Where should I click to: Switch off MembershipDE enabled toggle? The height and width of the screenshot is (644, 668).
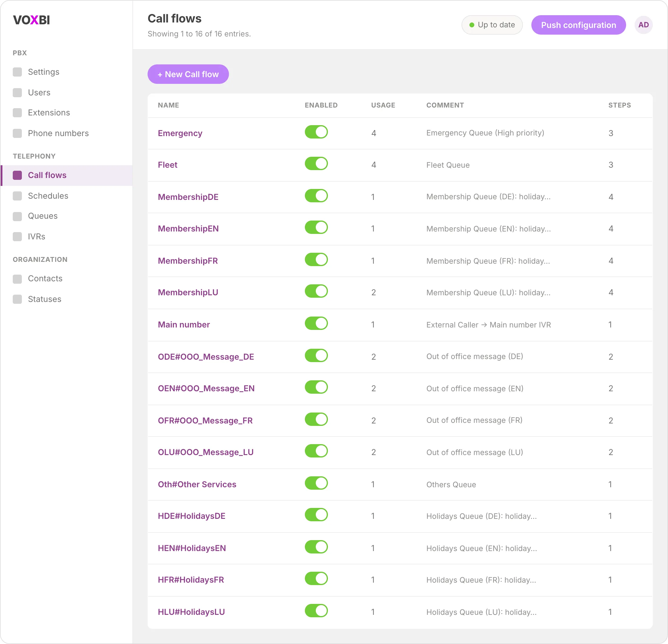click(x=316, y=196)
